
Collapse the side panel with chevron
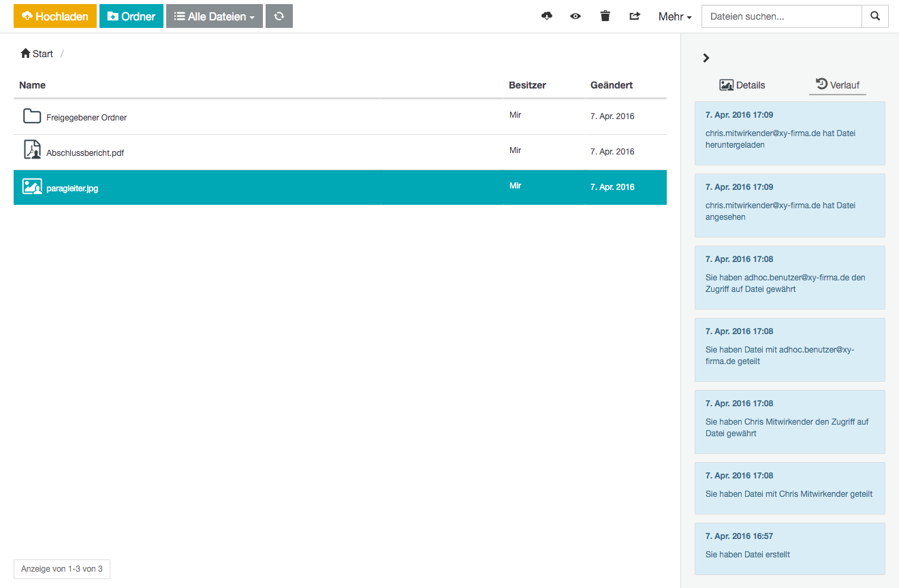point(706,58)
